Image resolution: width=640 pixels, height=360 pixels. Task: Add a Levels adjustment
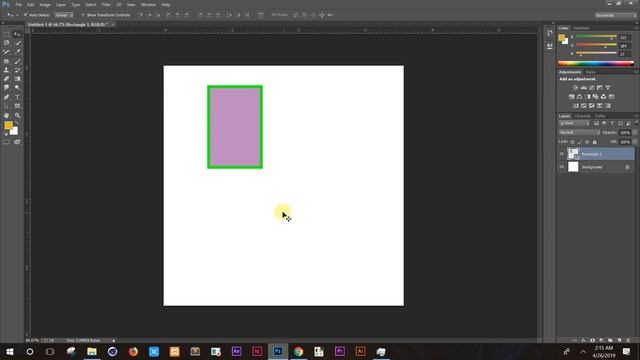coord(583,88)
